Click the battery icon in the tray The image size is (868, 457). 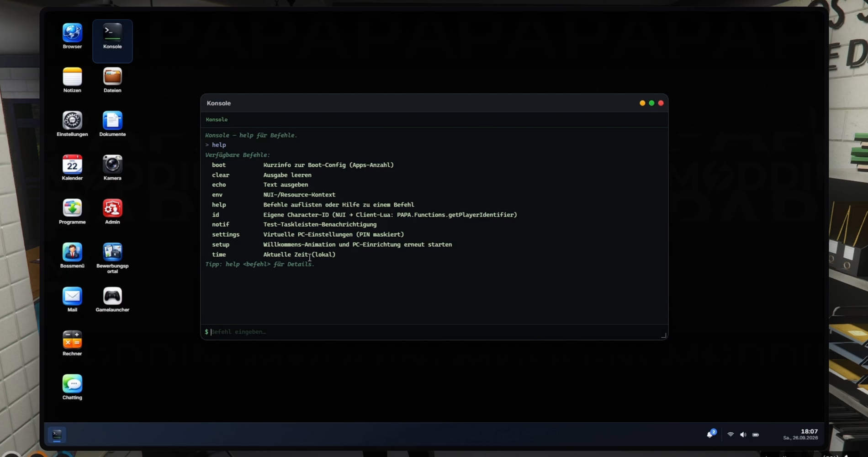[756, 435]
